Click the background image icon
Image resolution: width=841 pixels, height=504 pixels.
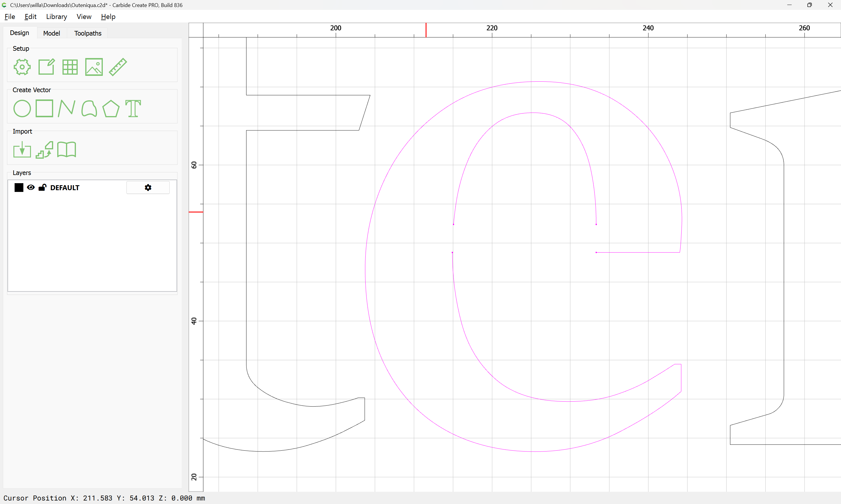[x=94, y=67]
